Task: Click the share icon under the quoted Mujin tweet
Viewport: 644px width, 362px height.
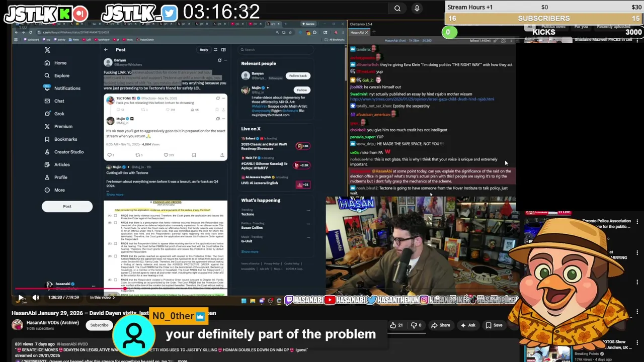Action: 222,155
